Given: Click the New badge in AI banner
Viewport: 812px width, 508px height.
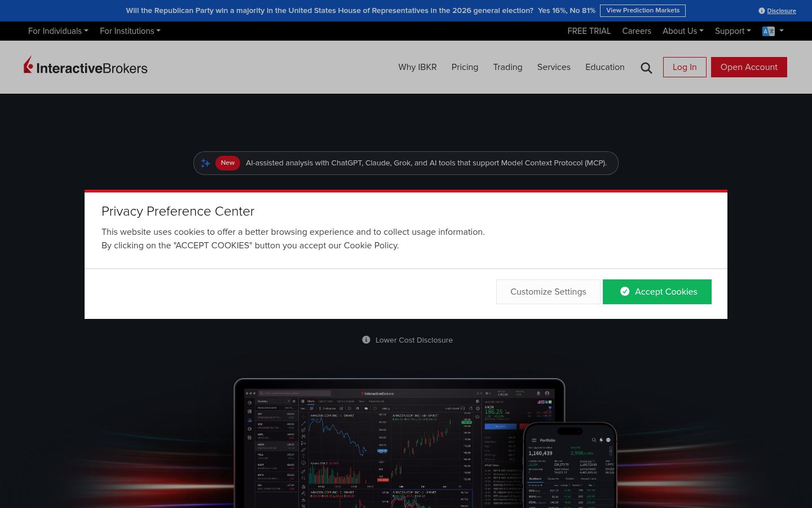Looking at the screenshot, I should 228,163.
